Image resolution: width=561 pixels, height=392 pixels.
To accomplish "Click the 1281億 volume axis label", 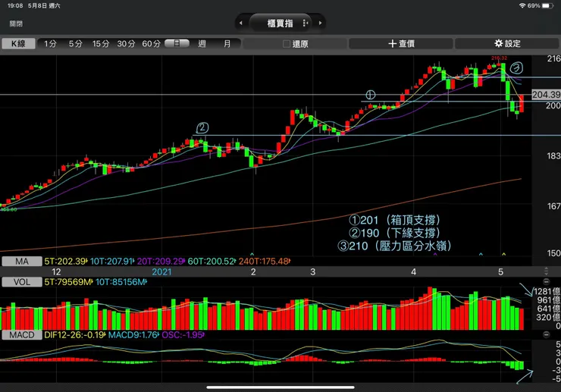I will click(x=547, y=291).
